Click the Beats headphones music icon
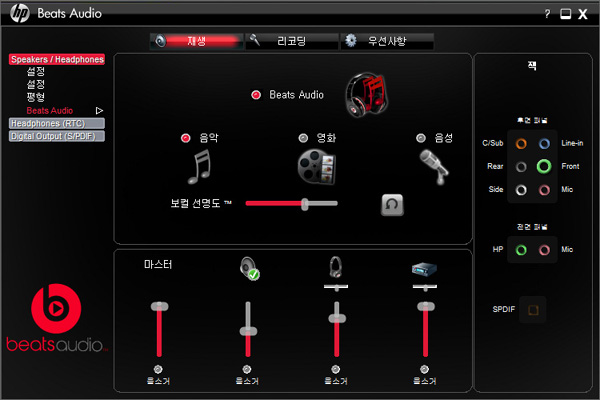This screenshot has height=400, width=600. (367, 95)
